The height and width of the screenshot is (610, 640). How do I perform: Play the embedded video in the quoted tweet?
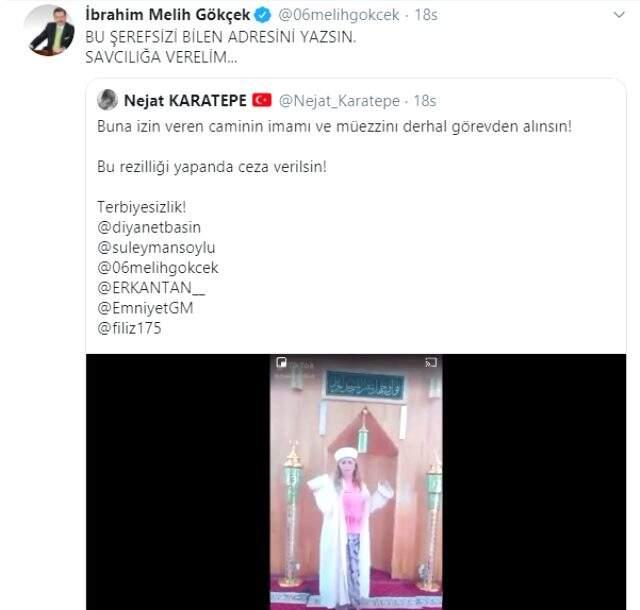pyautogui.click(x=355, y=480)
